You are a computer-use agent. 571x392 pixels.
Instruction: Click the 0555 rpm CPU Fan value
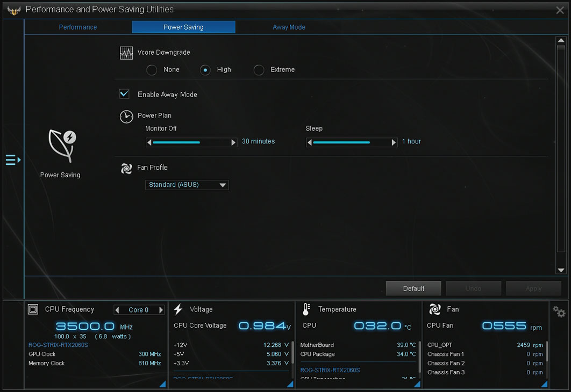pos(512,326)
